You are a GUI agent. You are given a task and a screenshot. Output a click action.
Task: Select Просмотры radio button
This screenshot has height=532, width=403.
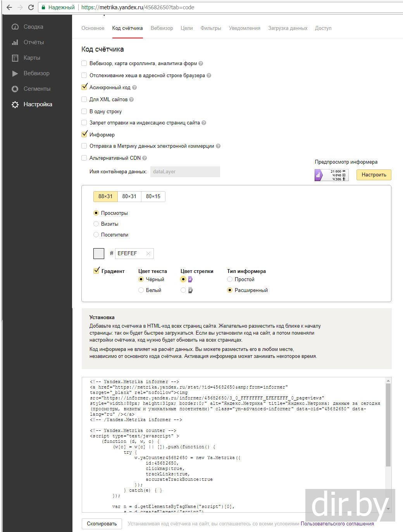96,213
